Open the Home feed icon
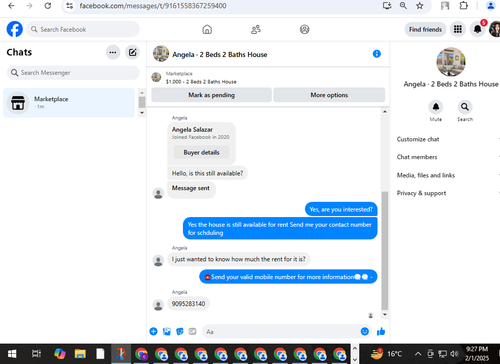 pyautogui.click(x=207, y=29)
